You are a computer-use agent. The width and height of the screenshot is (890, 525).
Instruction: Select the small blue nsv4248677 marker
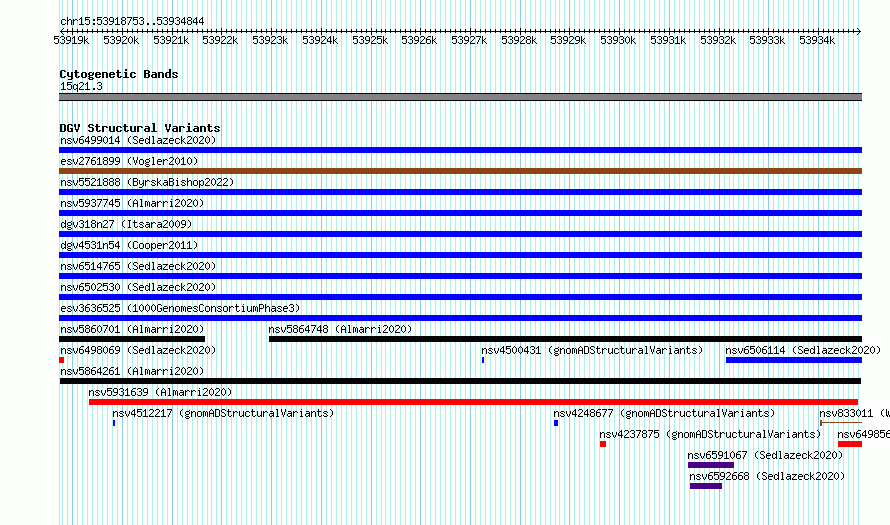tap(556, 423)
